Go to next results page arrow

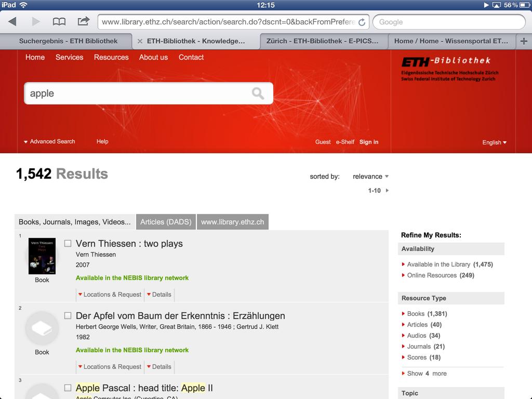pos(387,190)
